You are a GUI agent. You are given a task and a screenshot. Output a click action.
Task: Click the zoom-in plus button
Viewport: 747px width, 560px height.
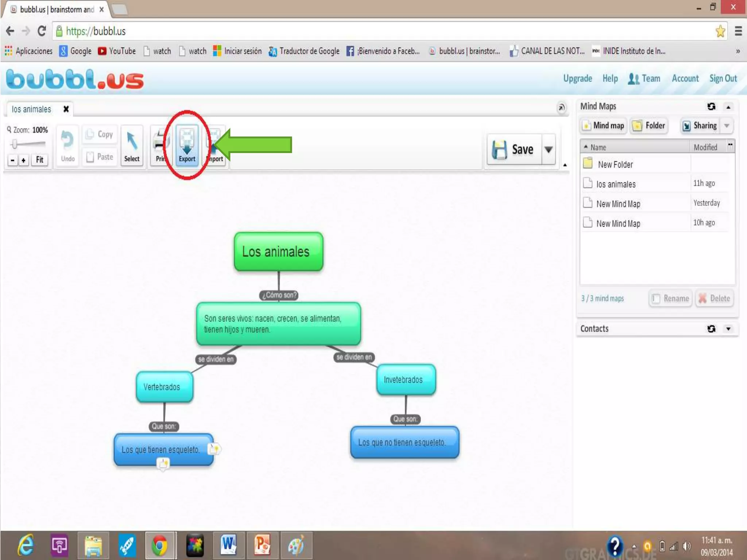click(x=23, y=160)
